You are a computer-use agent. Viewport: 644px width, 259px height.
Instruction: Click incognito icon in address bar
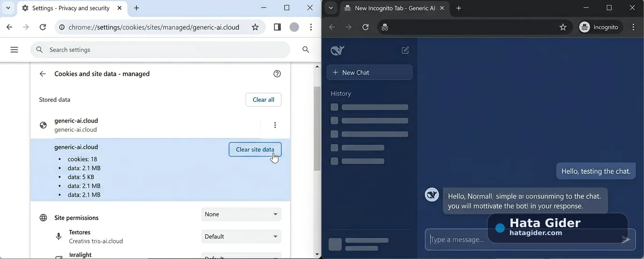pos(385,27)
